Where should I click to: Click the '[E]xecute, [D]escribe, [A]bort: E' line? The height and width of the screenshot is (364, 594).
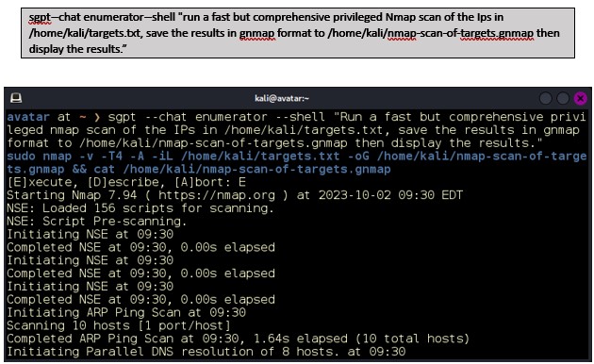coord(126,182)
